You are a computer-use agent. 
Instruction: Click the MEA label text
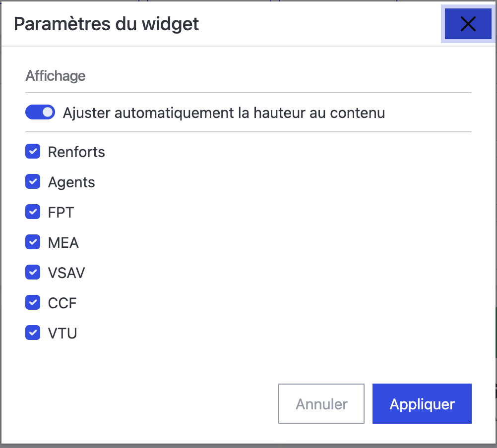point(63,243)
